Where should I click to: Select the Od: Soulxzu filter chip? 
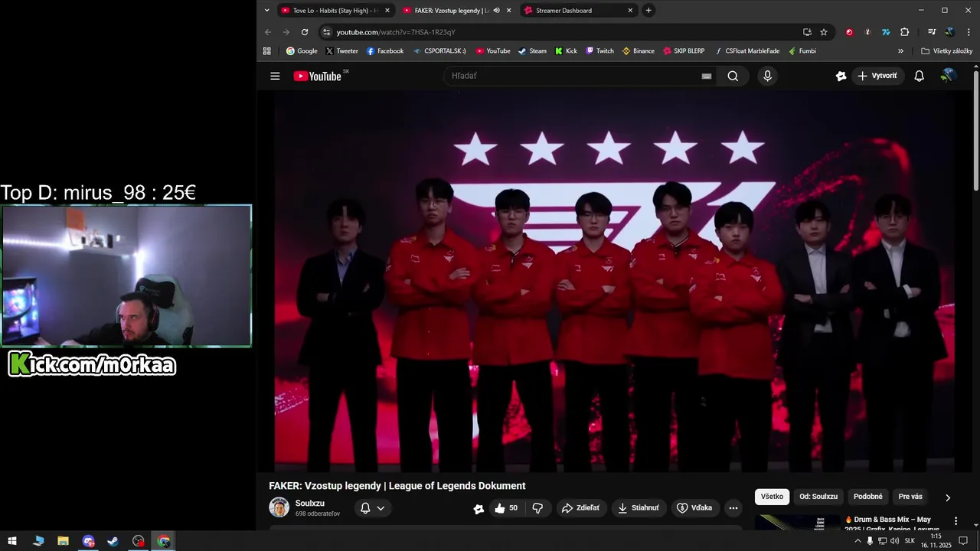coord(818,497)
